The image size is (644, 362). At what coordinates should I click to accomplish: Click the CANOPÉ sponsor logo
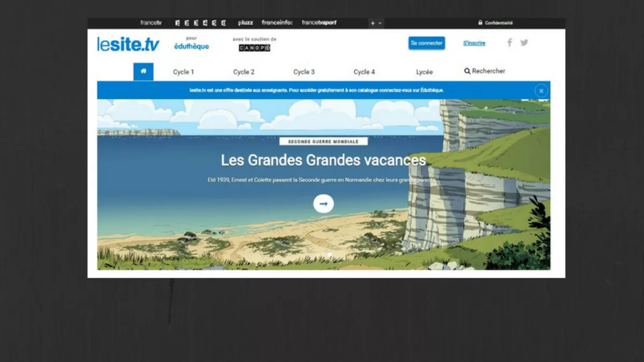pyautogui.click(x=254, y=48)
